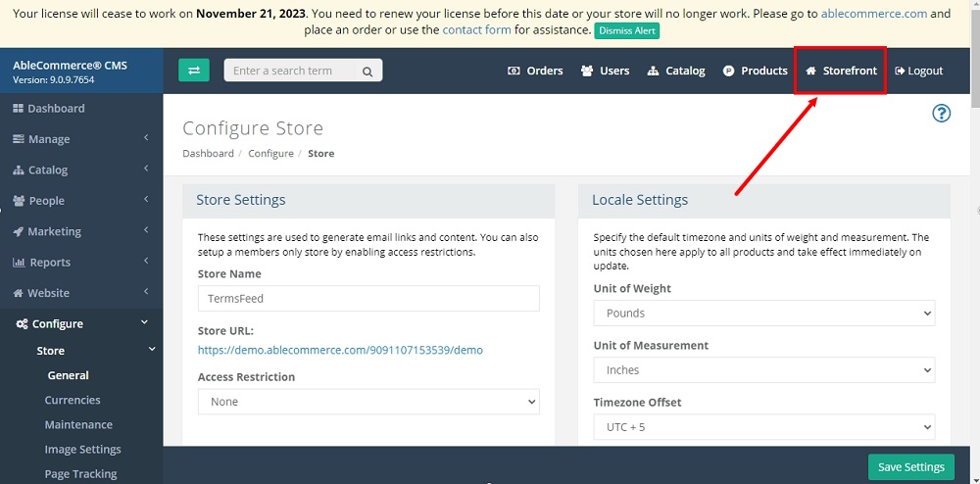
Task: Open Image Settings in sidebar
Action: pyautogui.click(x=83, y=449)
